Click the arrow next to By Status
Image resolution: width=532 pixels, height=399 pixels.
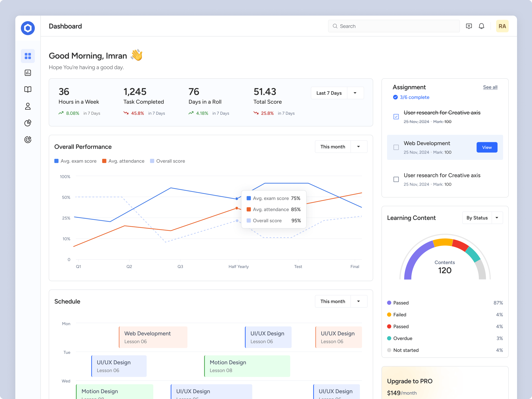coord(497,218)
